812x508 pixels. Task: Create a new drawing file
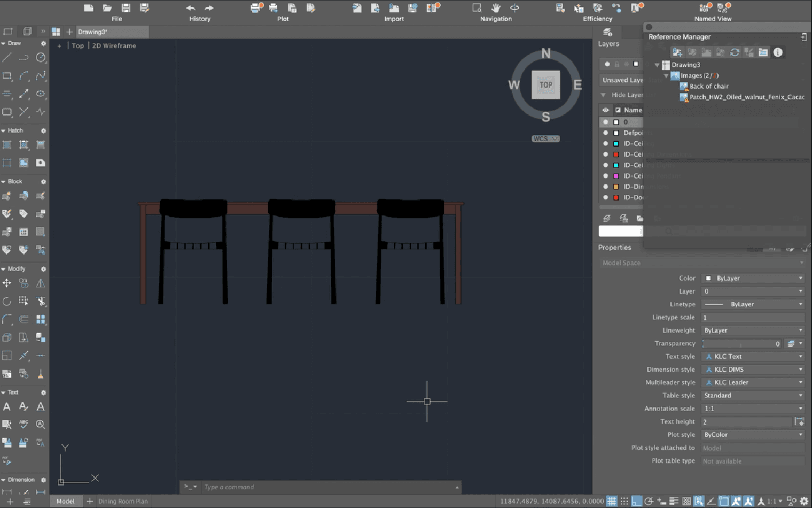pos(89,8)
